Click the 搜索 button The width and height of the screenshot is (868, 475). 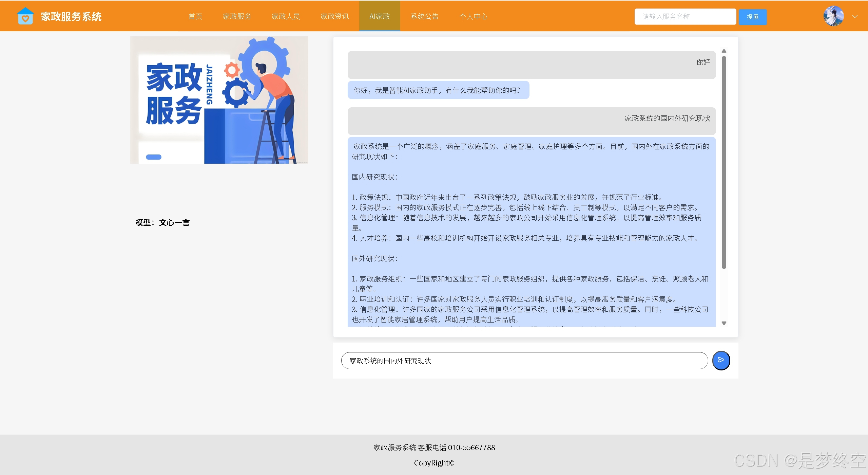click(752, 17)
